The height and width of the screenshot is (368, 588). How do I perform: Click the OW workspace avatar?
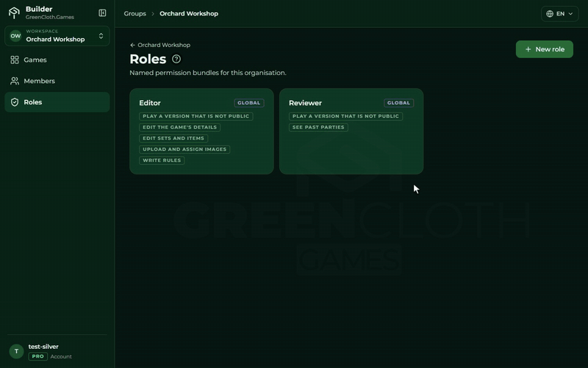coord(15,36)
